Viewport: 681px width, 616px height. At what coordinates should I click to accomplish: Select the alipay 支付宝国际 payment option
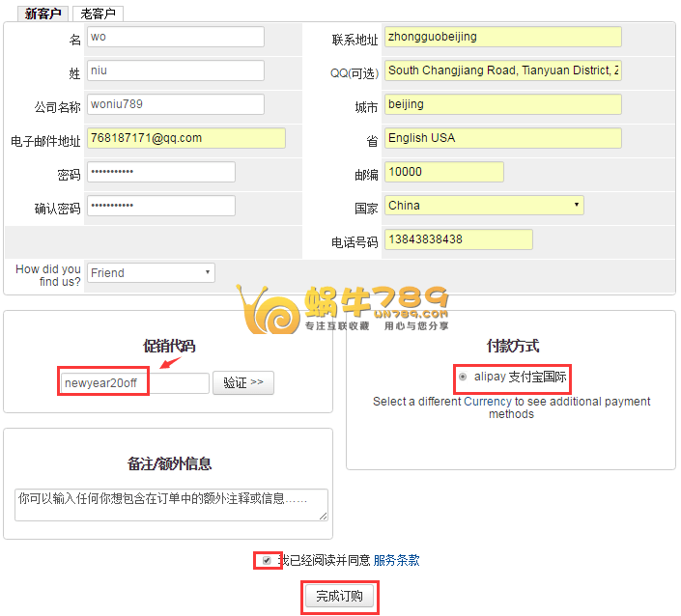click(x=464, y=377)
